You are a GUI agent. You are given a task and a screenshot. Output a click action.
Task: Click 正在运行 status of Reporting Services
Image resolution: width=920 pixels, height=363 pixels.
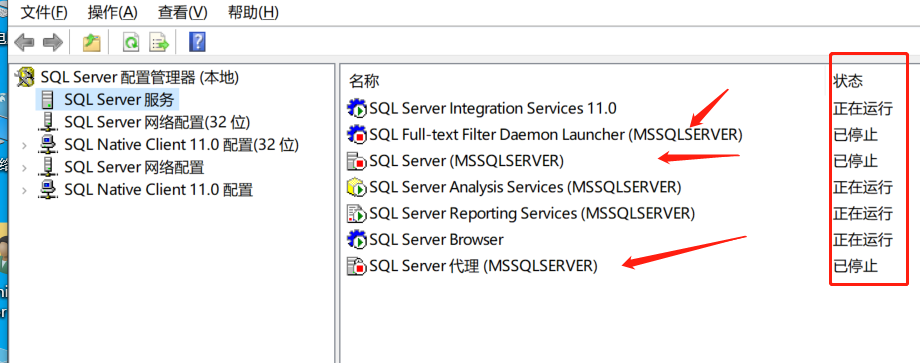862,213
